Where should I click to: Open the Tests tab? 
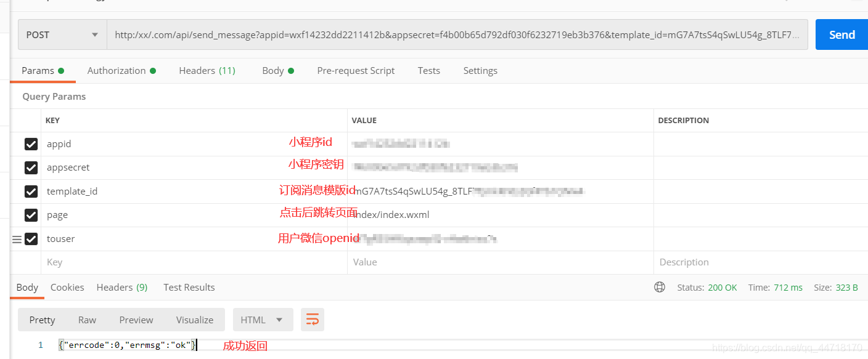tap(428, 70)
